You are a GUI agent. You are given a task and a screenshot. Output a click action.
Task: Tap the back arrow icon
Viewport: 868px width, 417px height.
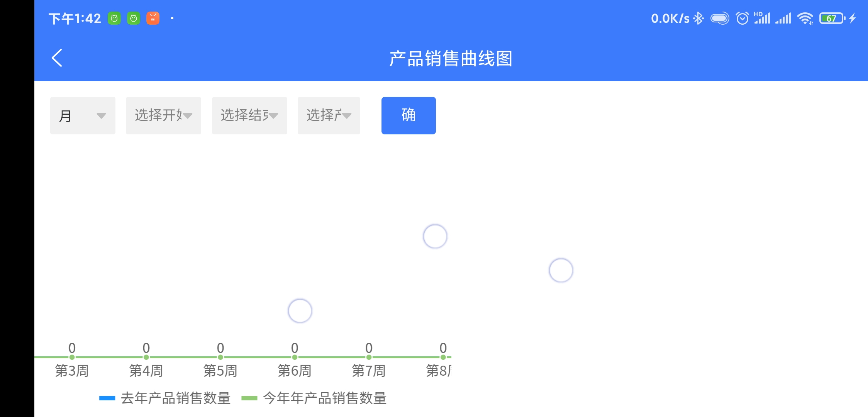coord(57,58)
